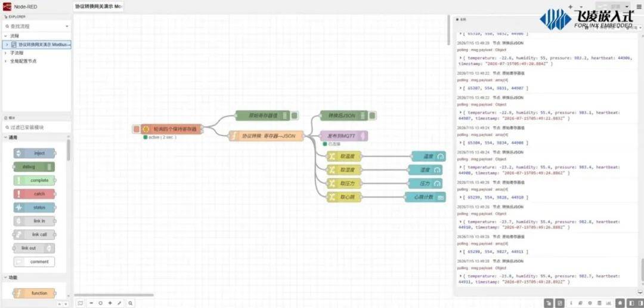Toggle the notification bell icon in footer
This screenshot has height=308, width=644.
coord(620,303)
